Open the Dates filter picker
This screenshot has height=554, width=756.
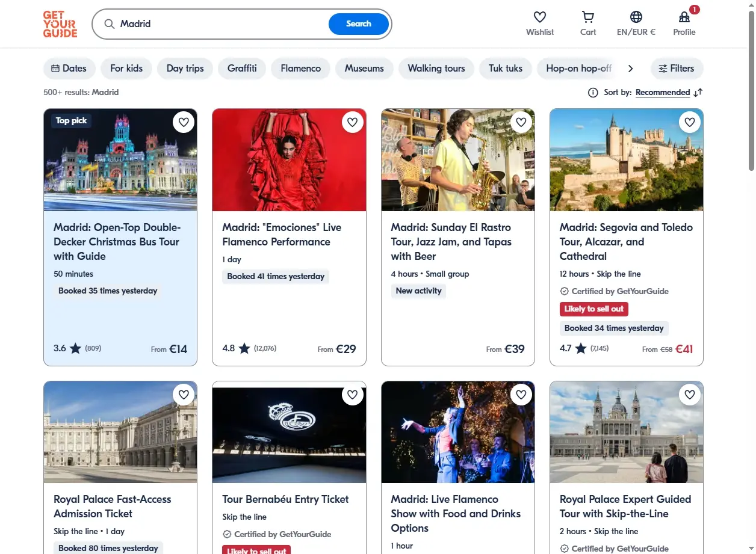pyautogui.click(x=69, y=69)
